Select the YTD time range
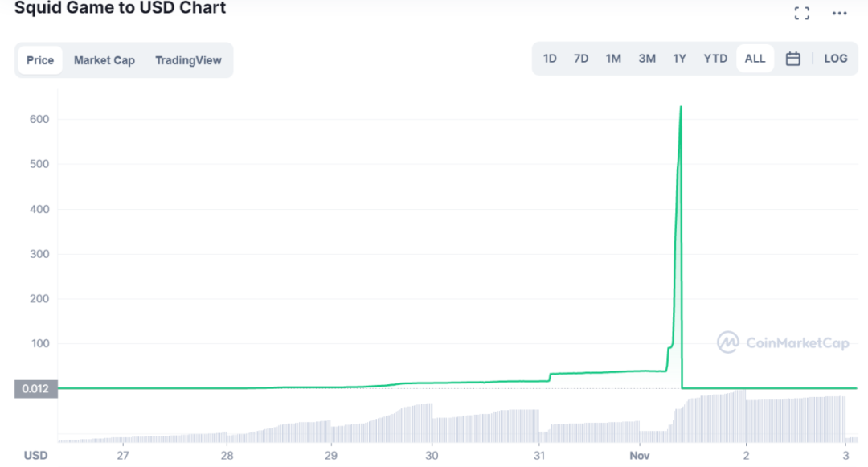The image size is (868, 467). click(x=715, y=59)
